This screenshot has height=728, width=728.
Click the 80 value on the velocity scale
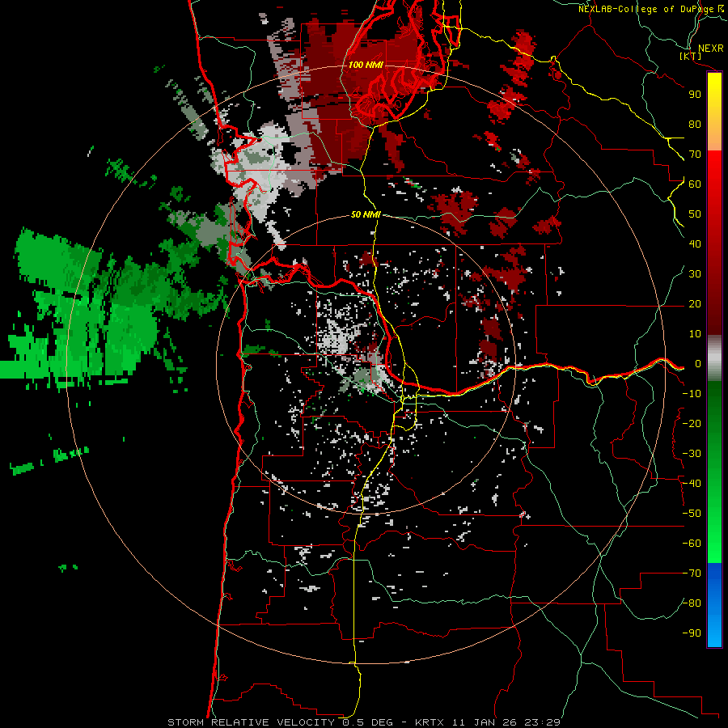click(x=695, y=124)
